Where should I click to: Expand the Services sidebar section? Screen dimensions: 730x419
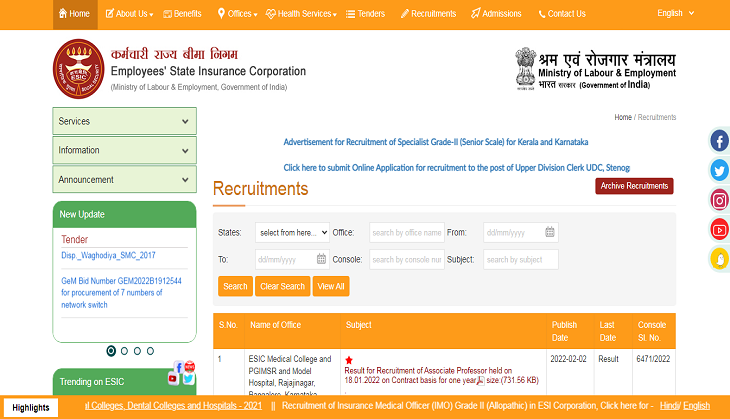pos(124,121)
